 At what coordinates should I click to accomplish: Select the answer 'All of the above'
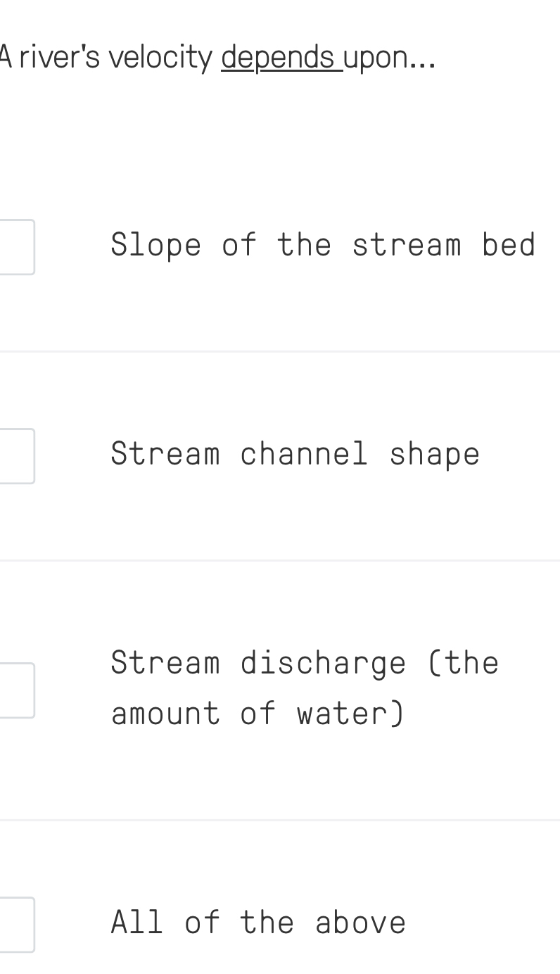pos(258,923)
